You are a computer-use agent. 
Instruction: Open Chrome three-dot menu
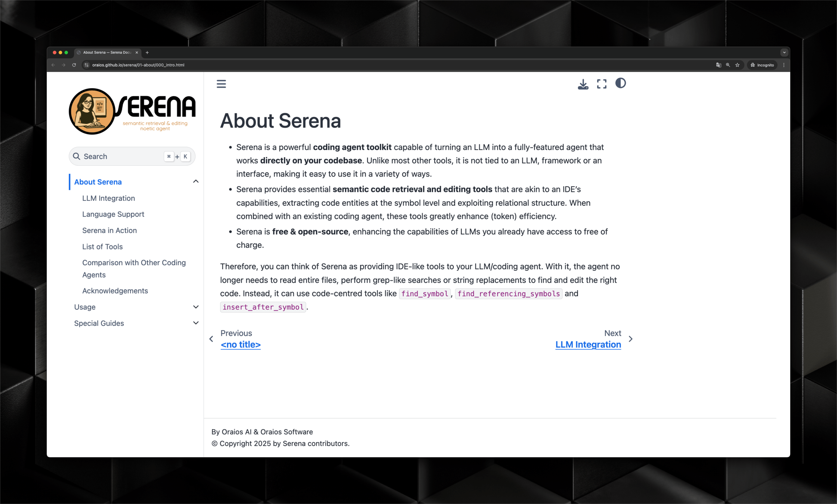(784, 65)
